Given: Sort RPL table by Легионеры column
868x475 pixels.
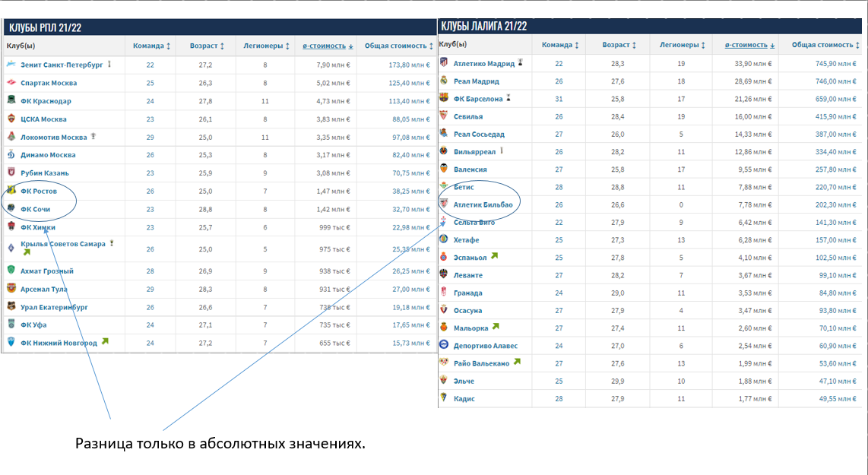Looking at the screenshot, I should click(x=266, y=46).
